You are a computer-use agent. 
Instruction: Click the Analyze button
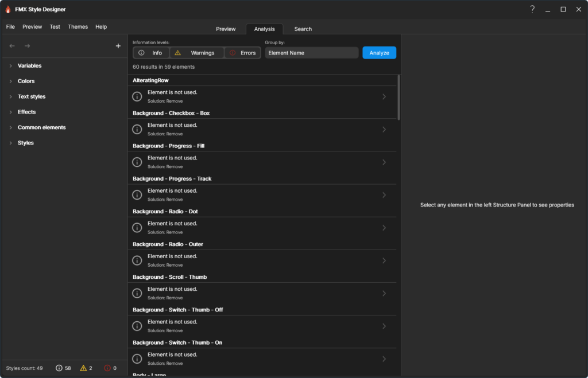(x=379, y=53)
